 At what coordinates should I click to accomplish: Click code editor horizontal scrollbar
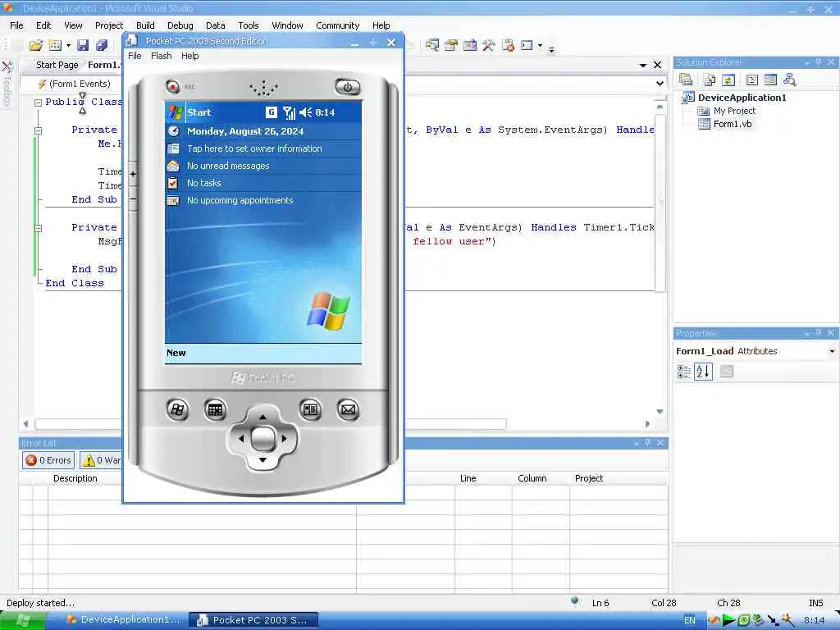[271, 424]
